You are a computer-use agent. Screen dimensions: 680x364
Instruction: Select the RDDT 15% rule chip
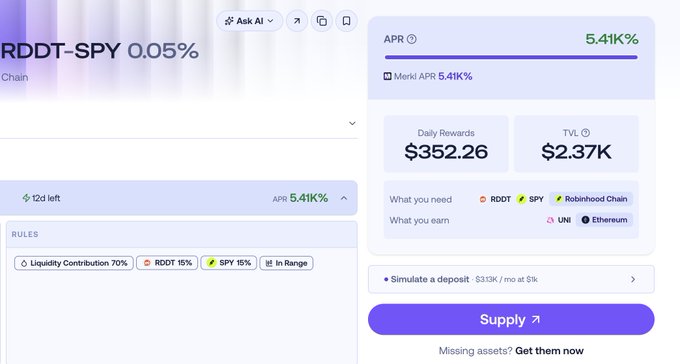click(167, 263)
